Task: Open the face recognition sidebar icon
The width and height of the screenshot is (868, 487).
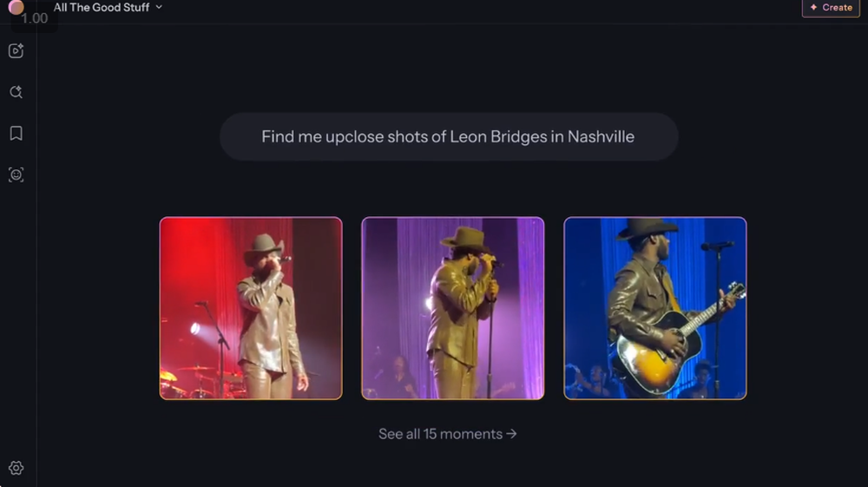Action: pos(16,174)
